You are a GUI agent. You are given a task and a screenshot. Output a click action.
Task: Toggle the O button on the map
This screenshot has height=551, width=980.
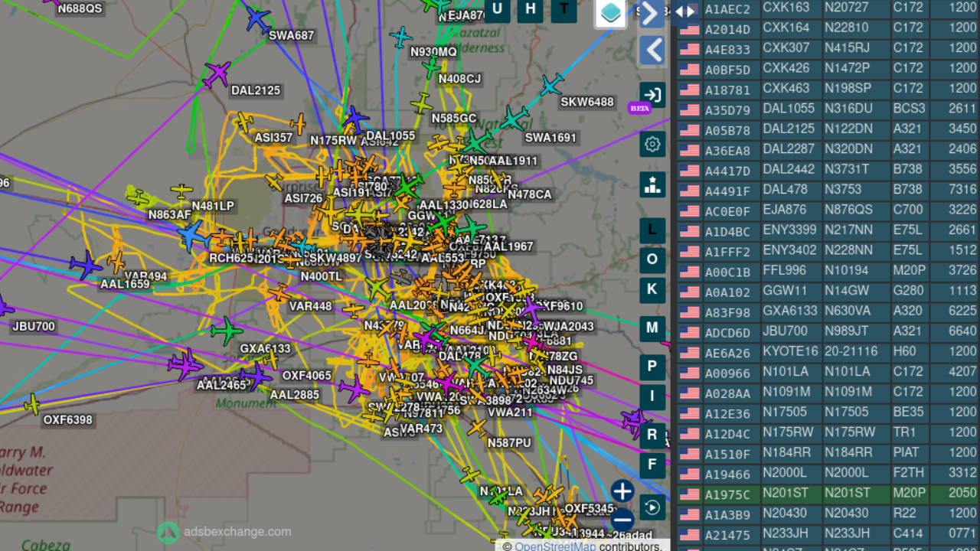tap(652, 259)
